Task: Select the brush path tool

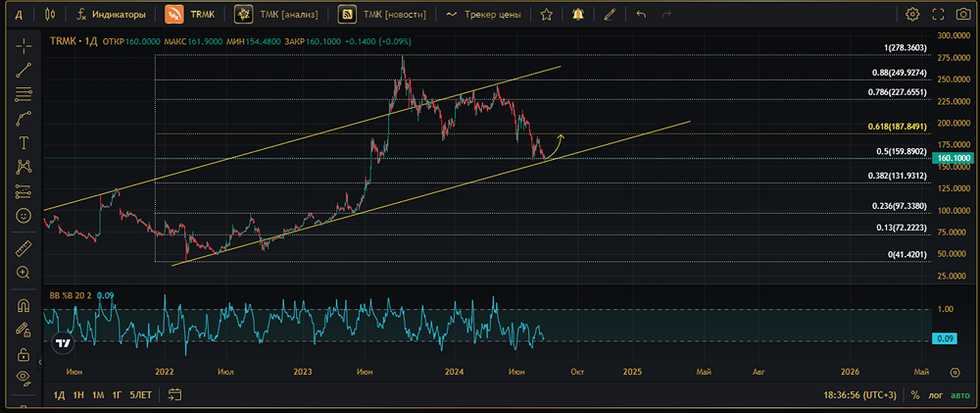Action: (24, 119)
